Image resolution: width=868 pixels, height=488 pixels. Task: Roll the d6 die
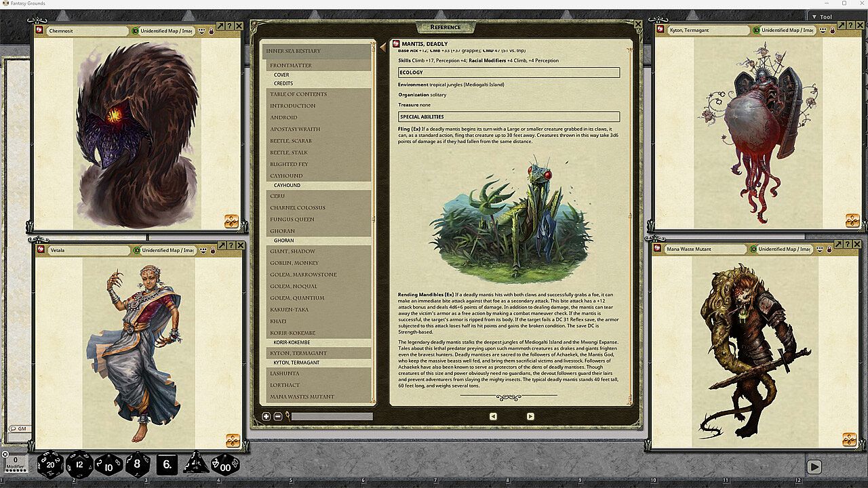pyautogui.click(x=167, y=465)
